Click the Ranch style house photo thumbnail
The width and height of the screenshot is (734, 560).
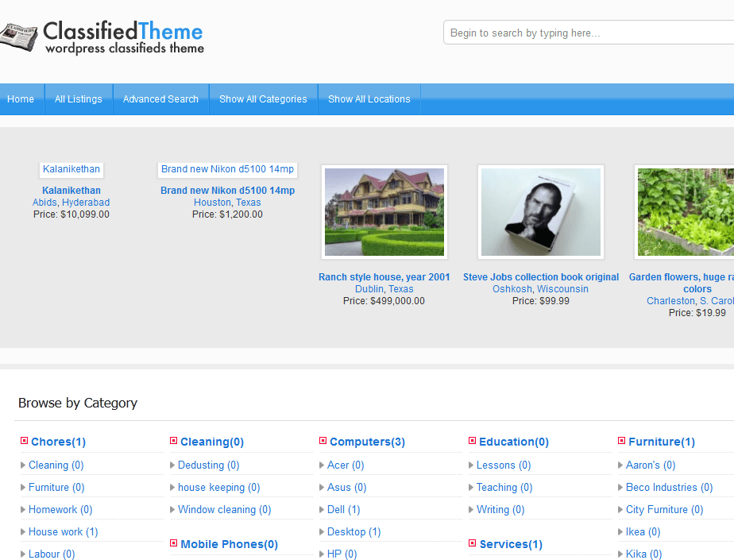coord(384,212)
